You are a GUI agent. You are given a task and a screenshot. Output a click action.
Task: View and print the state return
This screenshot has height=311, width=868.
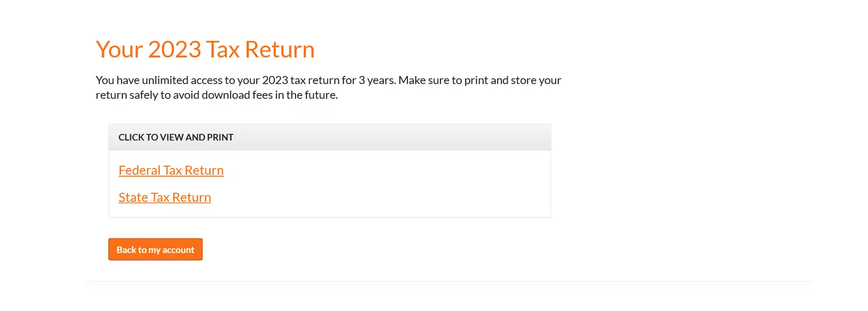[x=164, y=198]
